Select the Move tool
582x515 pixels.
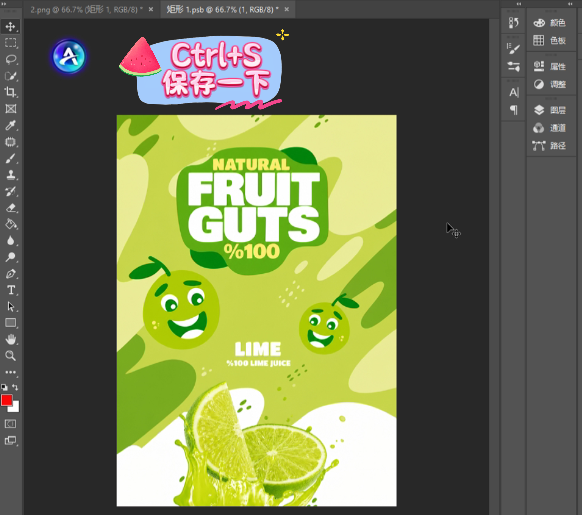click(x=10, y=27)
